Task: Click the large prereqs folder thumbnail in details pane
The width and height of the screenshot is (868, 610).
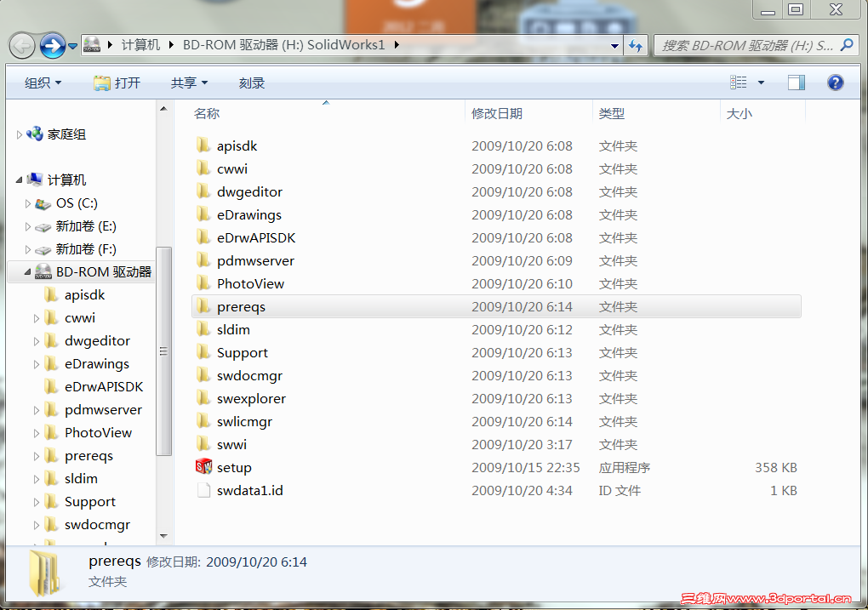Action: point(43,574)
